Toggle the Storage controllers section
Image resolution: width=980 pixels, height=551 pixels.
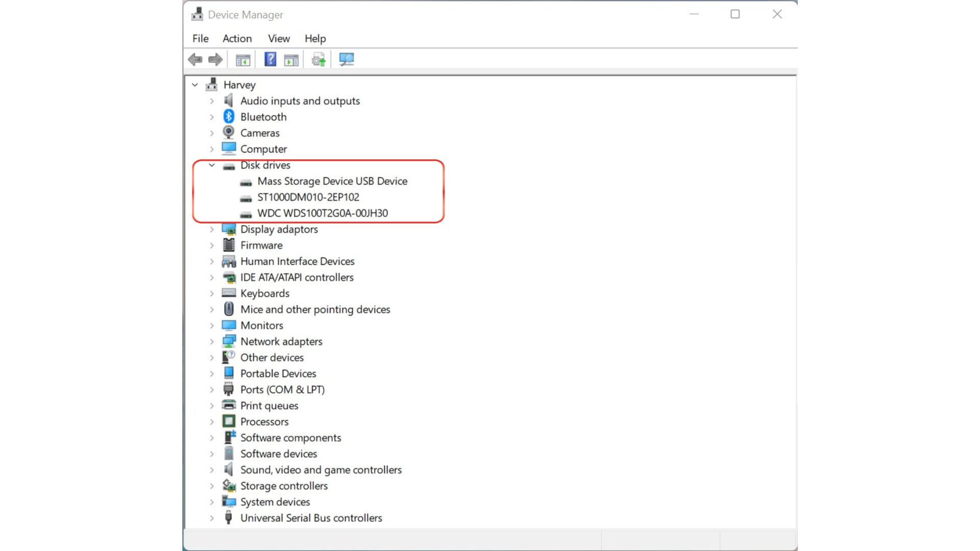click(211, 486)
